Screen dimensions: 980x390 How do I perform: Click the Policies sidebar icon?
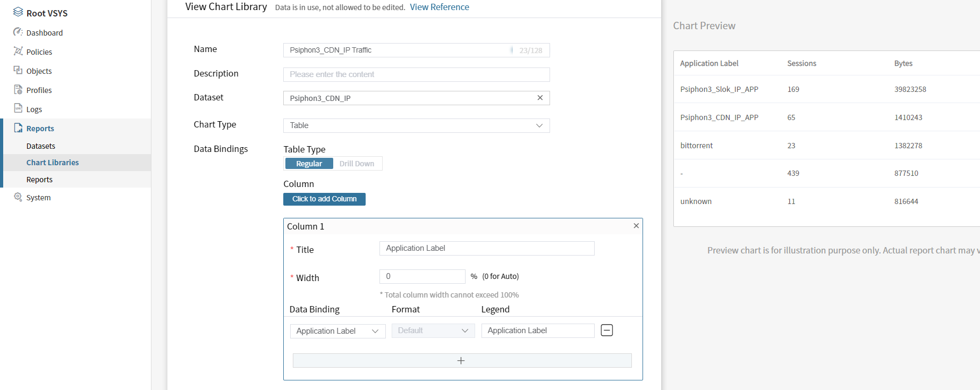18,51
